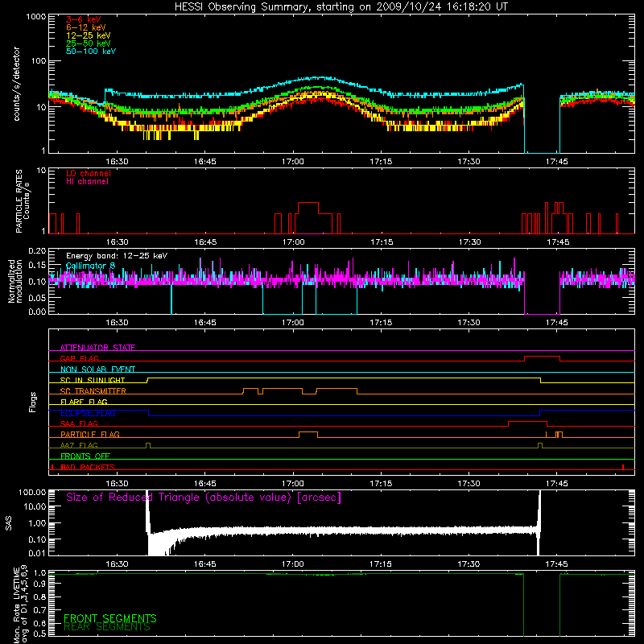Click the green 25-50 keV legend label

point(89,43)
